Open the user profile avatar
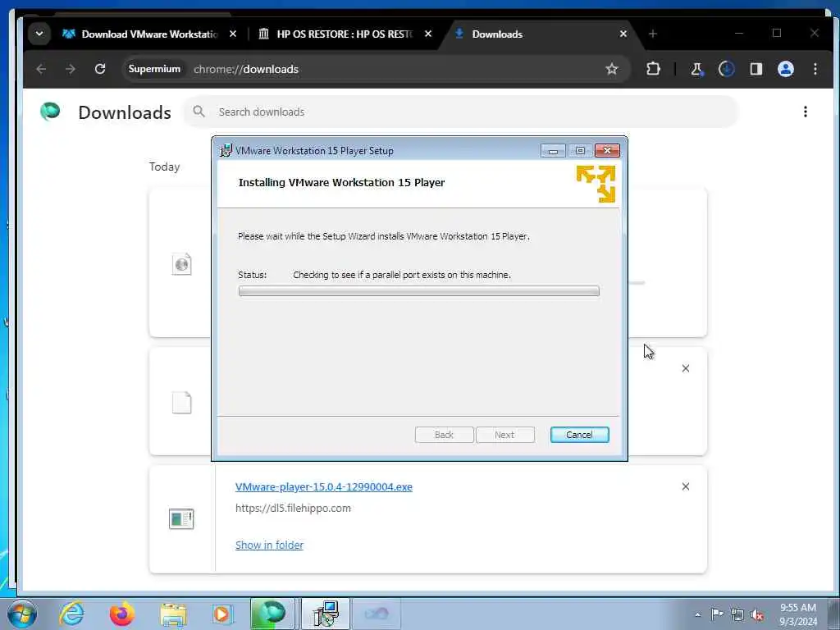 point(785,69)
